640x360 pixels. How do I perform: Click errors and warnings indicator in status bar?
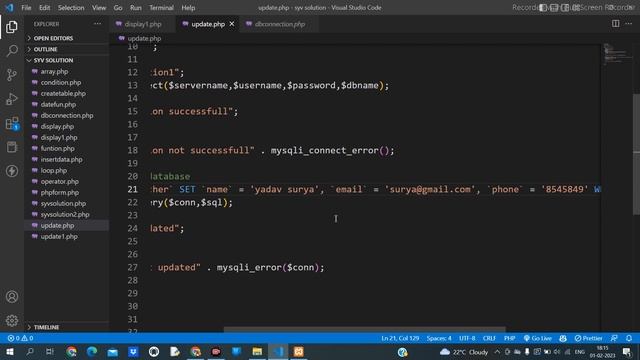[20, 338]
